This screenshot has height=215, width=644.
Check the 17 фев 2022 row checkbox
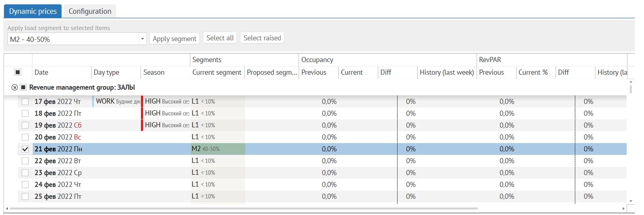[x=25, y=102]
